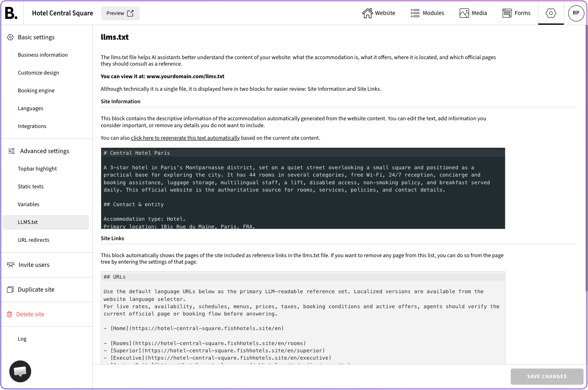Click the Site Information heading

(x=121, y=102)
